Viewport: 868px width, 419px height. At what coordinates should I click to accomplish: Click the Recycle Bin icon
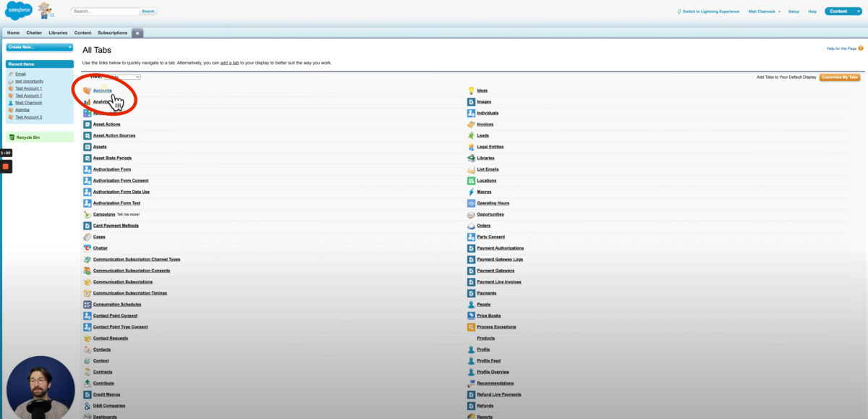pos(12,137)
